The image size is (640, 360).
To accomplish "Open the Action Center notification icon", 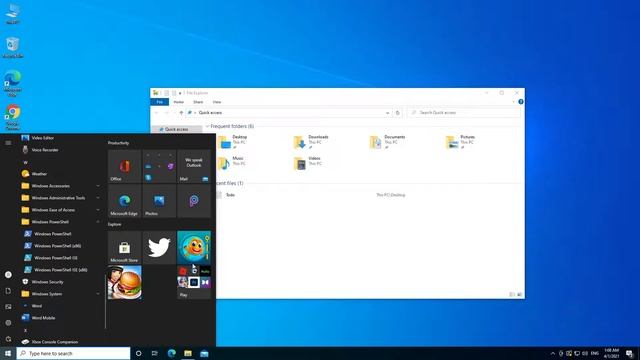I will coord(629,353).
